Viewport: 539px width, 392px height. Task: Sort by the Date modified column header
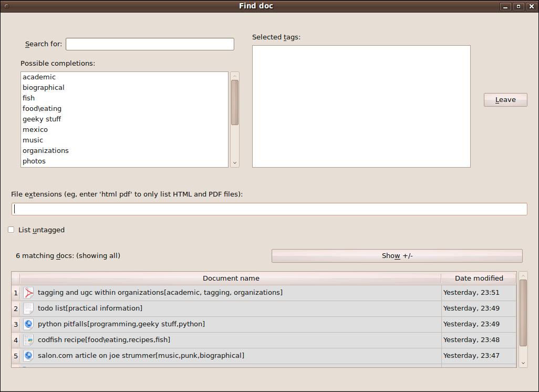pos(479,278)
